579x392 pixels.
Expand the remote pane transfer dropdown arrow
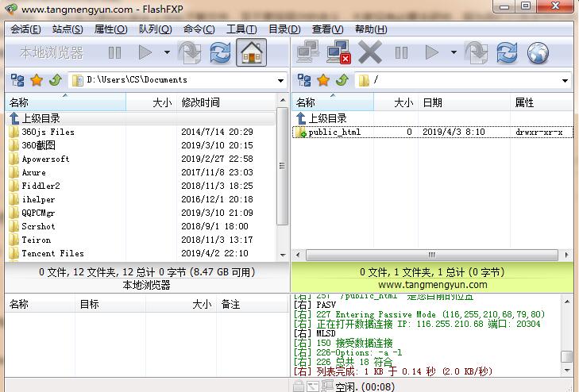pyautogui.click(x=454, y=52)
